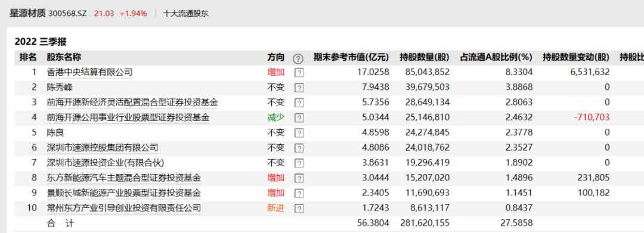Click stock code 300568.SZ

[68, 14]
